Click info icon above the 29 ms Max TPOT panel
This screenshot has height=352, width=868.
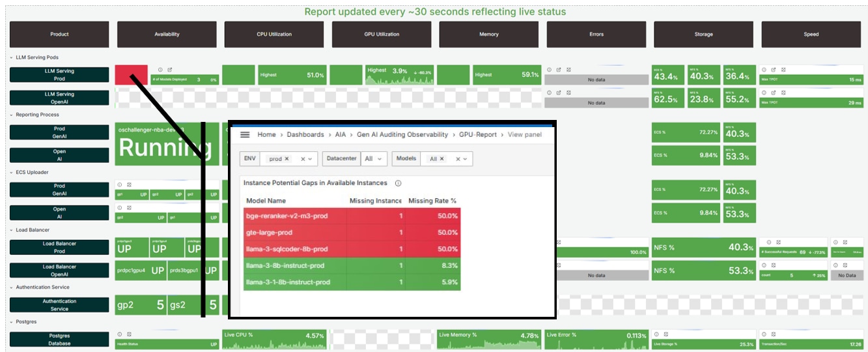coord(764,93)
